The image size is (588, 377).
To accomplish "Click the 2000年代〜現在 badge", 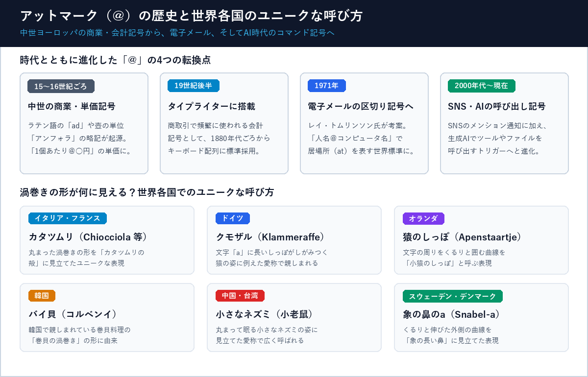I will click(x=482, y=86).
